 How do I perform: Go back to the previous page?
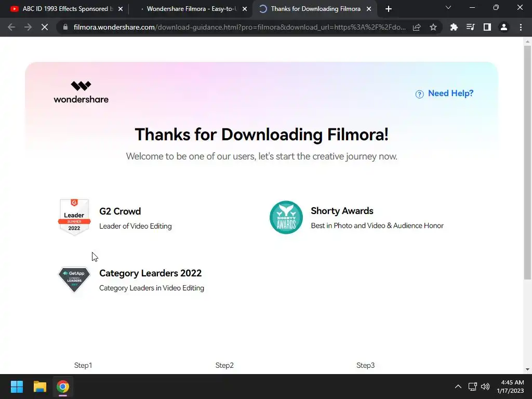pos(11,27)
